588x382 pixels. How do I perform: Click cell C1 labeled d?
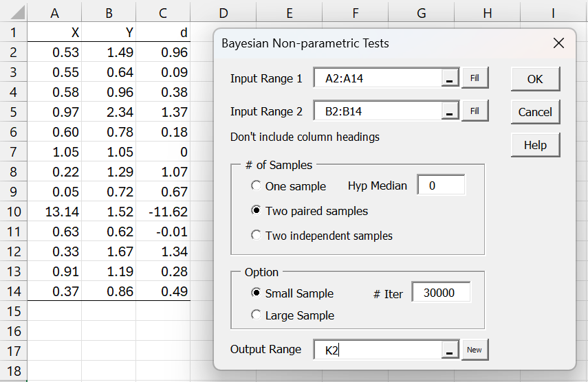click(163, 32)
